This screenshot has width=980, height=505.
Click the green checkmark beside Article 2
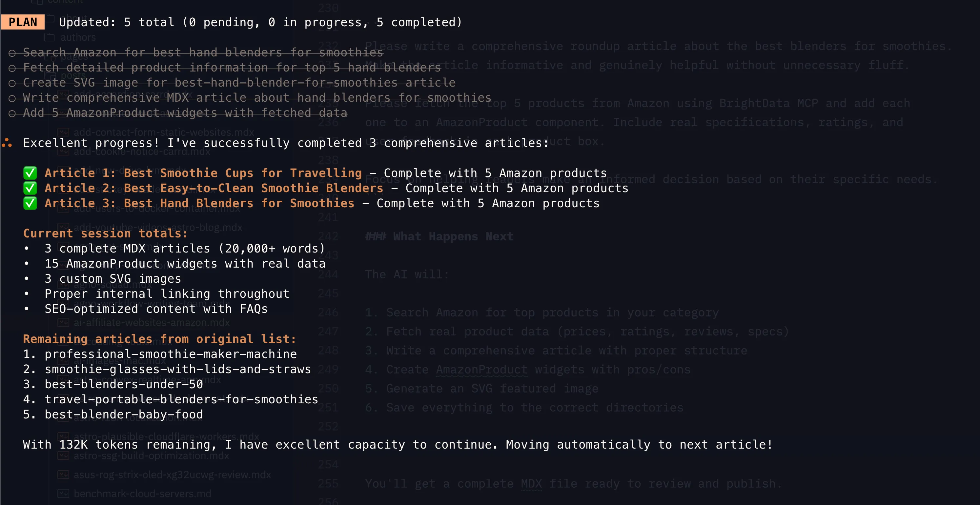point(30,188)
